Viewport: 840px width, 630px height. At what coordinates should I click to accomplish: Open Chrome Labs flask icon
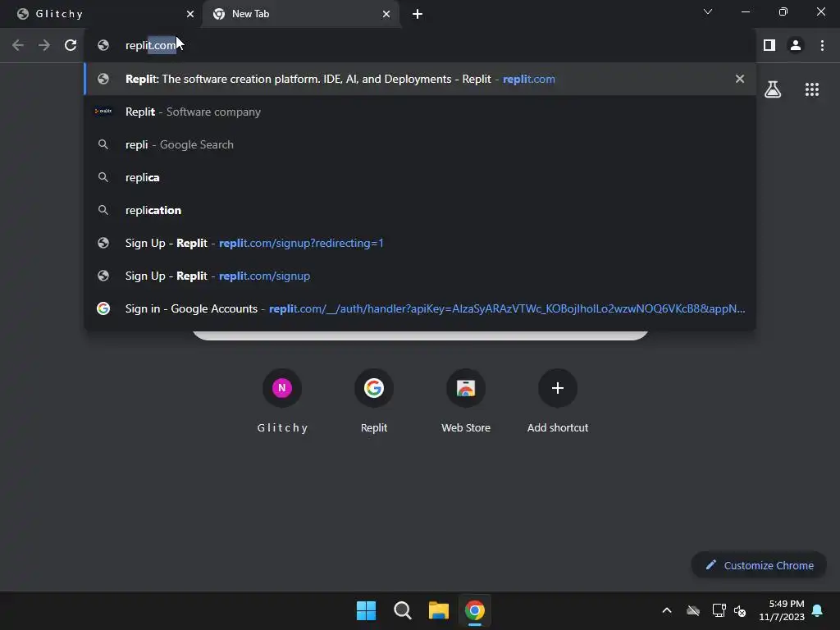pyautogui.click(x=773, y=89)
